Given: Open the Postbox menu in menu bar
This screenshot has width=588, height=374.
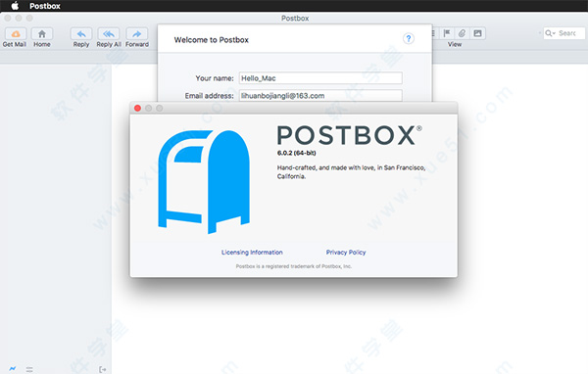Looking at the screenshot, I should (45, 6).
